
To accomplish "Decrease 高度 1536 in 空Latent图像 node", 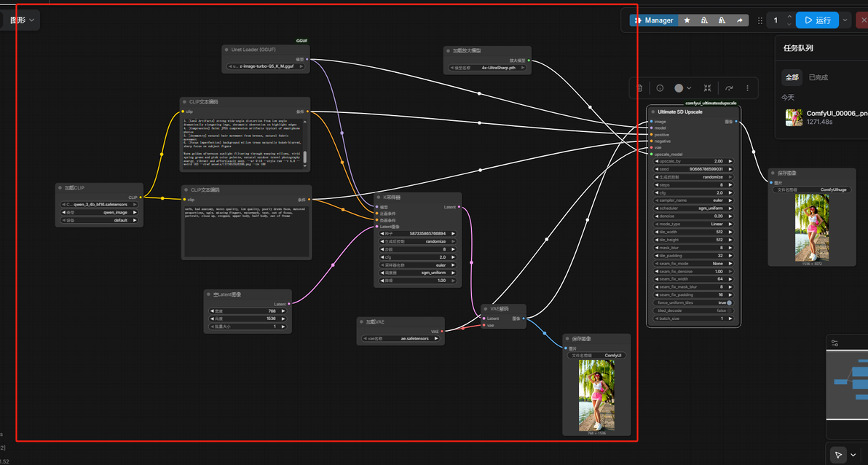I will 212,319.
